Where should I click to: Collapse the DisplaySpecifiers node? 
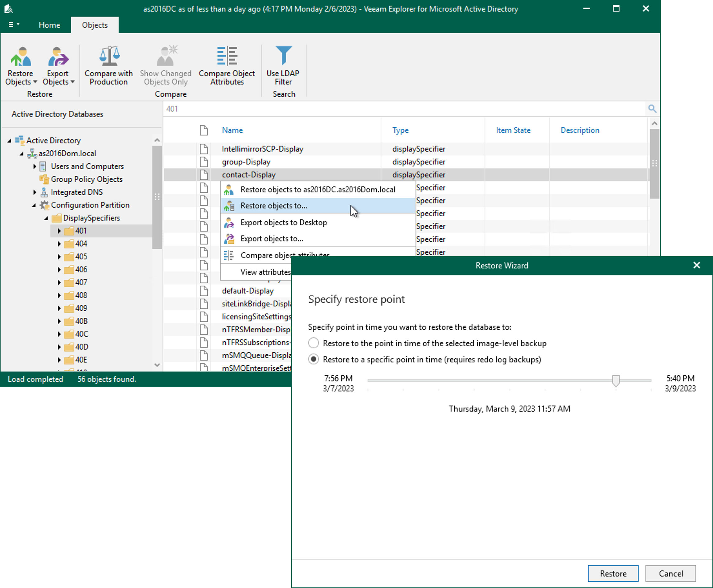pos(46,218)
